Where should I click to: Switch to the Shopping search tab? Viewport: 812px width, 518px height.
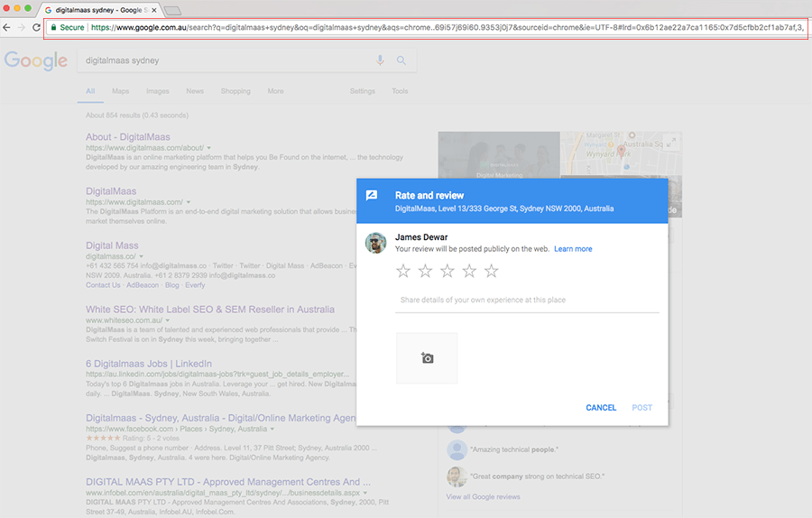click(235, 91)
